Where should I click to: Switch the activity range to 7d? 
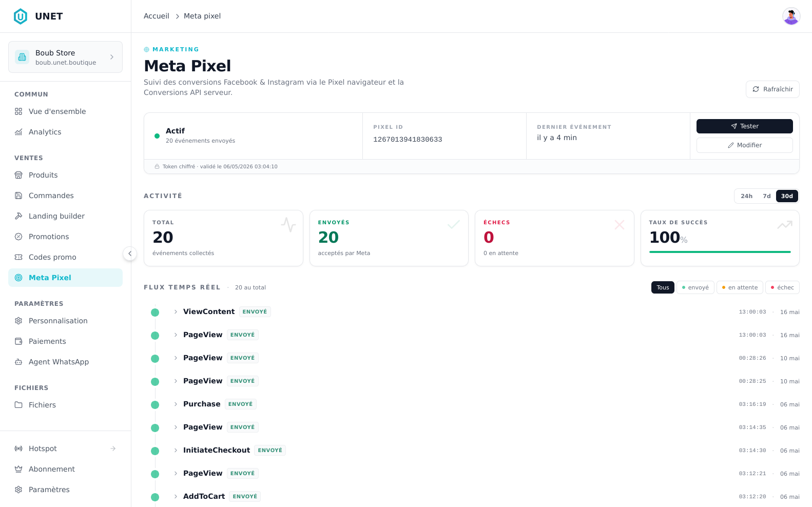767,196
